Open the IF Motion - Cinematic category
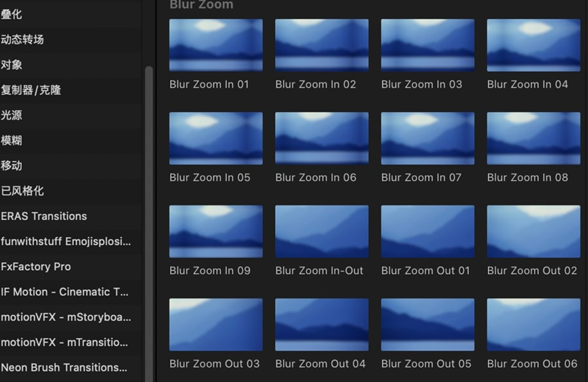This screenshot has width=588, height=382. click(x=64, y=292)
